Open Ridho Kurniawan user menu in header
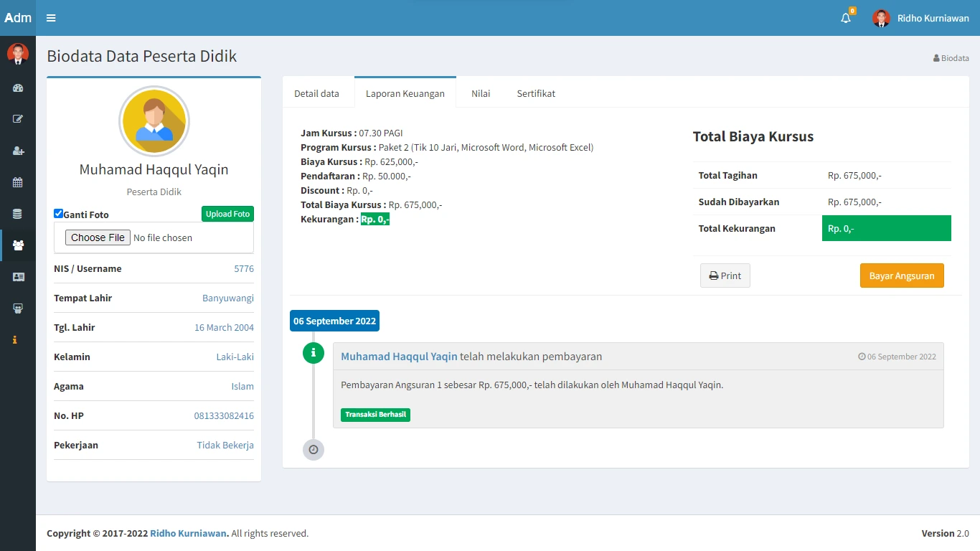 click(921, 18)
